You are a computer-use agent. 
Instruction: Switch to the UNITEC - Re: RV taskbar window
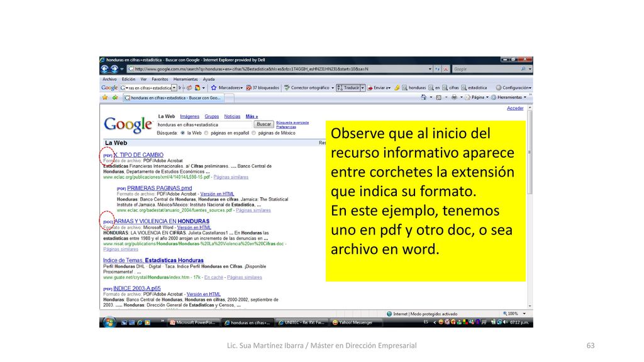tap(301, 322)
